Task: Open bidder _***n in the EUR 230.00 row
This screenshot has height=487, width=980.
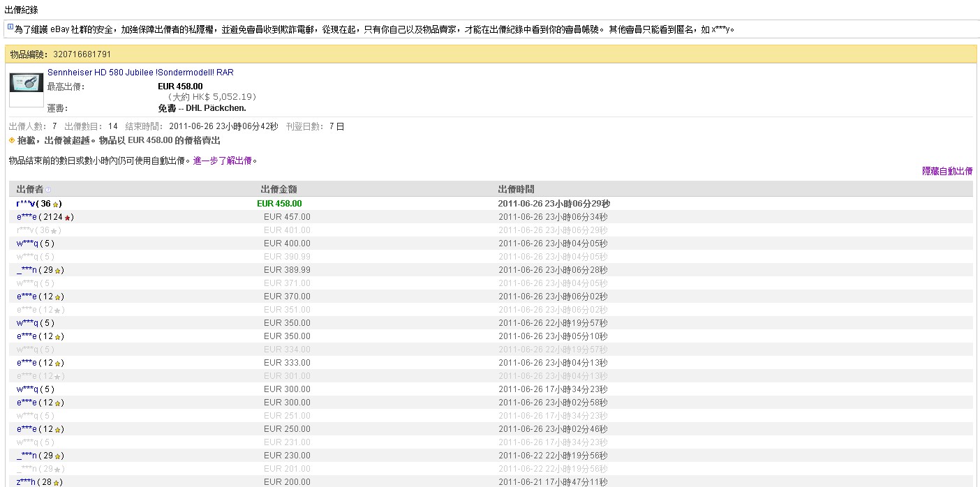Action: coord(27,456)
